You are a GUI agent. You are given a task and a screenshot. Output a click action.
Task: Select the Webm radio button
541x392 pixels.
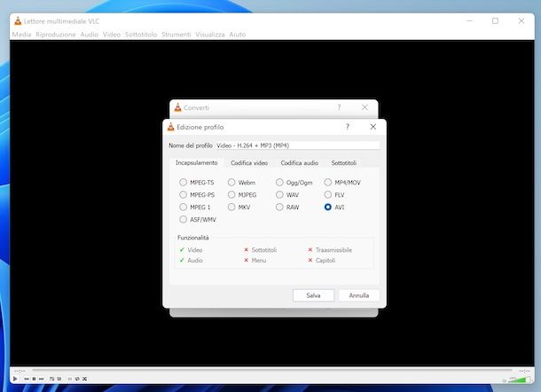point(231,182)
